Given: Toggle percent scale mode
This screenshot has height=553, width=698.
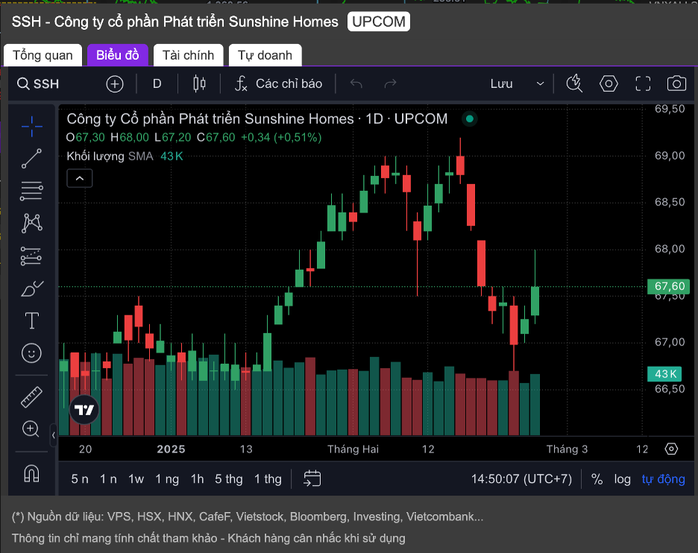Looking at the screenshot, I should (597, 479).
